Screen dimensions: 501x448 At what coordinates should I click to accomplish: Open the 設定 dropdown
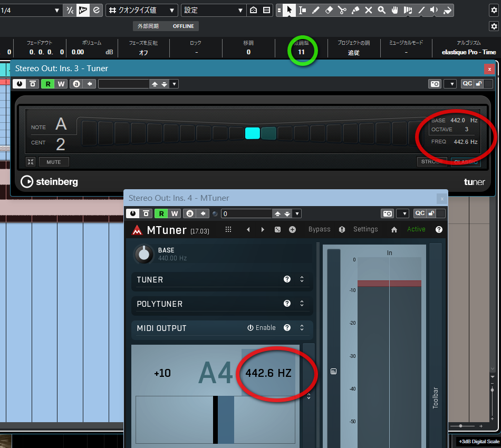[214, 10]
